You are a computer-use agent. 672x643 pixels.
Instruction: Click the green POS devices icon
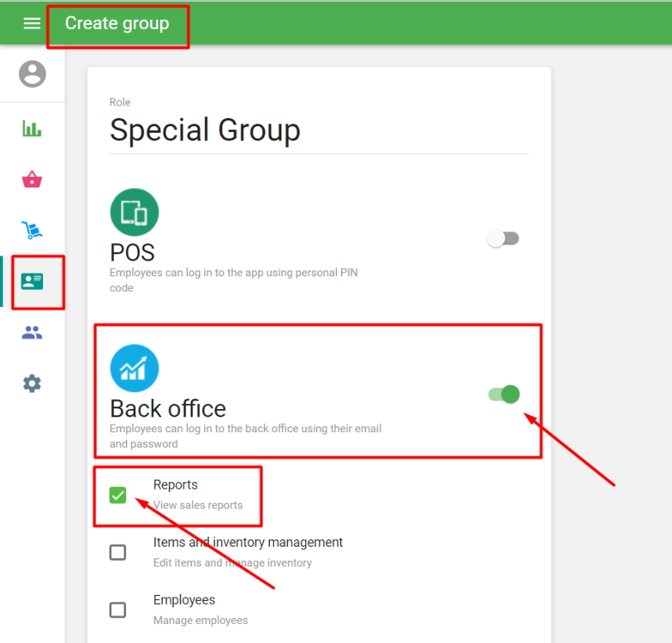[x=135, y=213]
